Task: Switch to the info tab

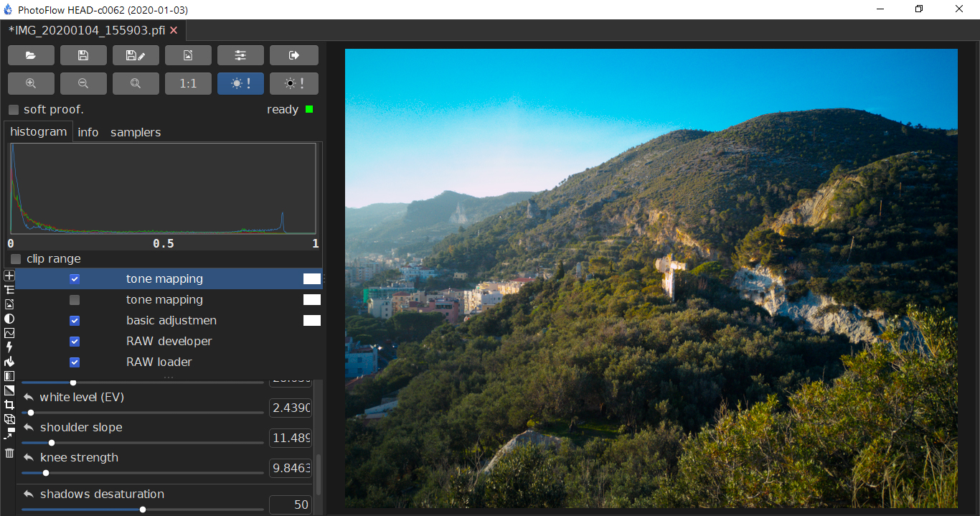Action: 88,133
